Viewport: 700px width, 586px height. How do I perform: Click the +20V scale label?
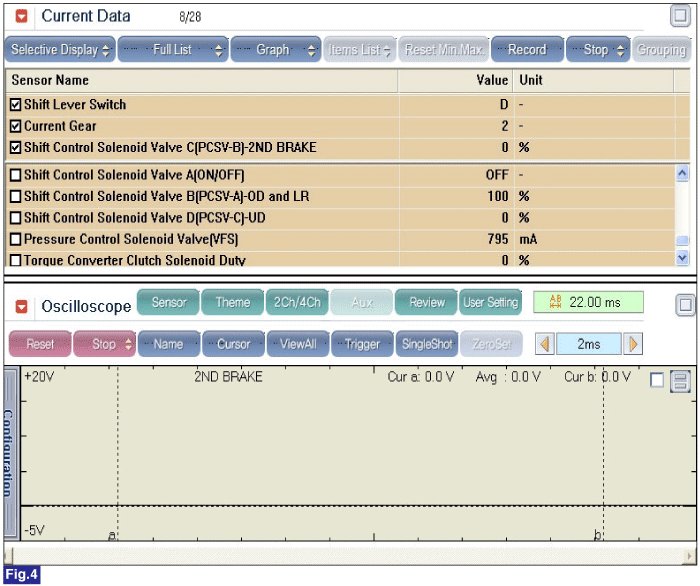pyautogui.click(x=39, y=377)
